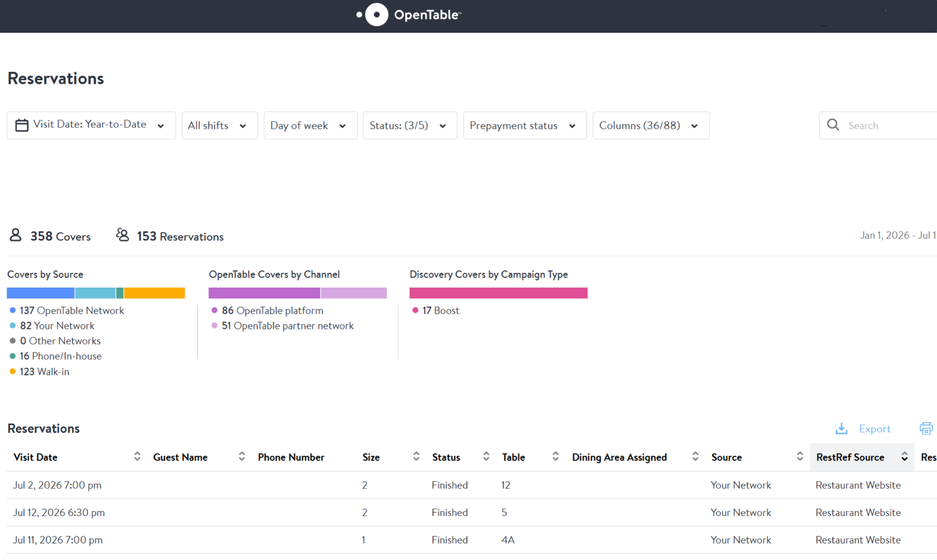Click the OpenTable logo icon
Image resolution: width=937 pixels, height=560 pixels.
(372, 15)
